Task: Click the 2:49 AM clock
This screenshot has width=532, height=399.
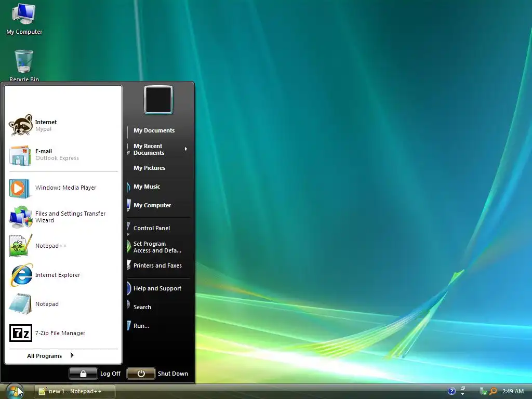Action: point(513,391)
